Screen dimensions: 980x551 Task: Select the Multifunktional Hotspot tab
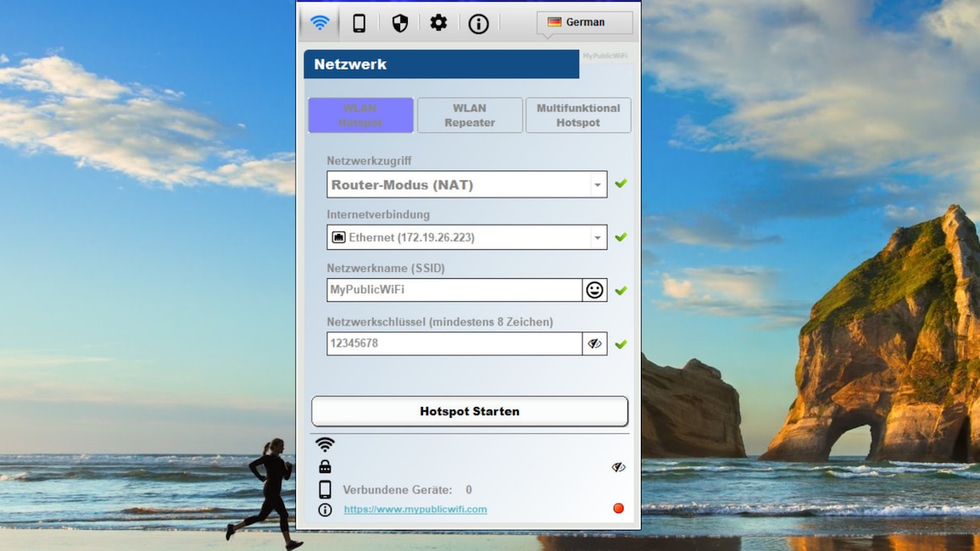[x=578, y=114]
